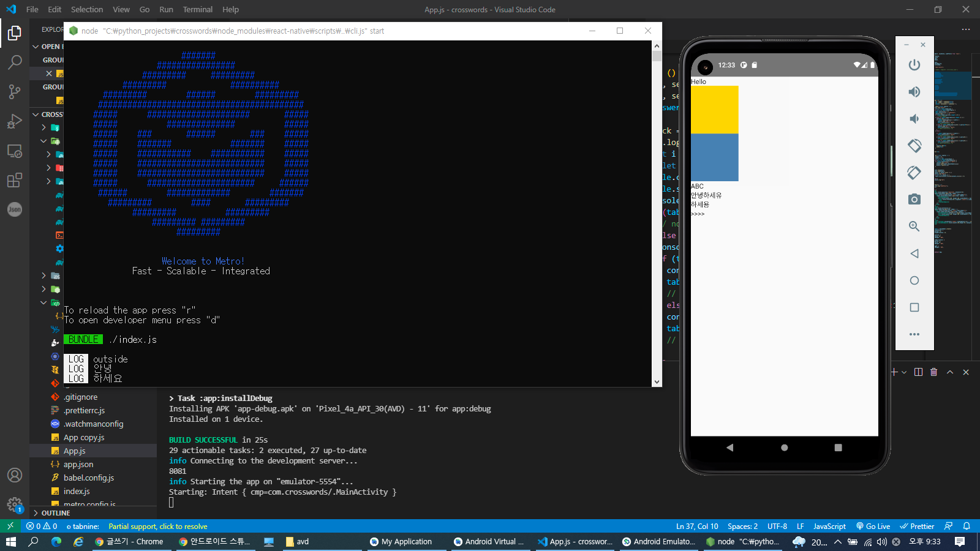Change the Spaces: 2 indentation setting
980x551 pixels.
point(742,526)
